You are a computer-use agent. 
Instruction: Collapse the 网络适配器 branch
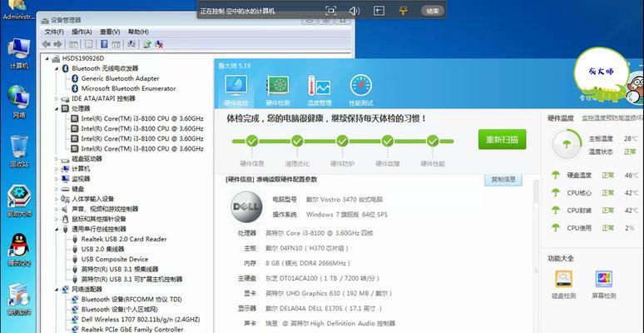pos(57,290)
